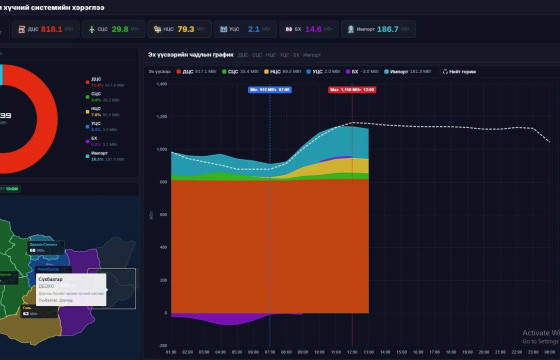The height and width of the screenshot is (360, 560).
Task: Select БХ entry in donut legend
Action: [101, 141]
